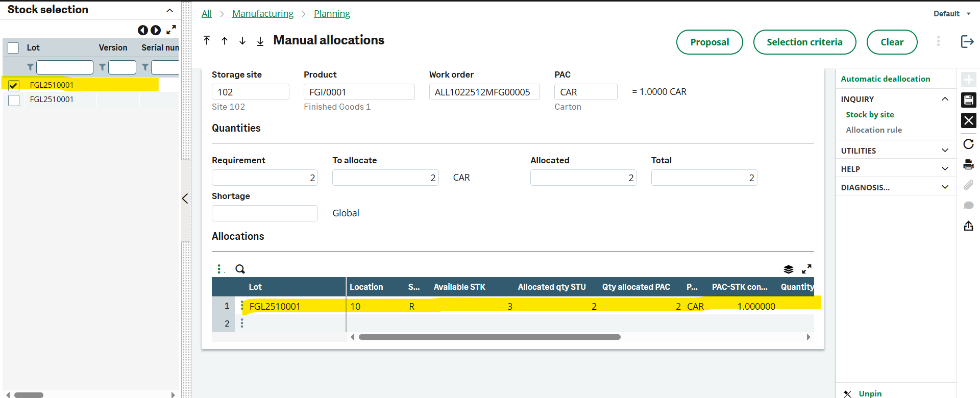Open Manufacturing breadcrumb link
Viewport: 980px width, 398px height.
click(263, 14)
